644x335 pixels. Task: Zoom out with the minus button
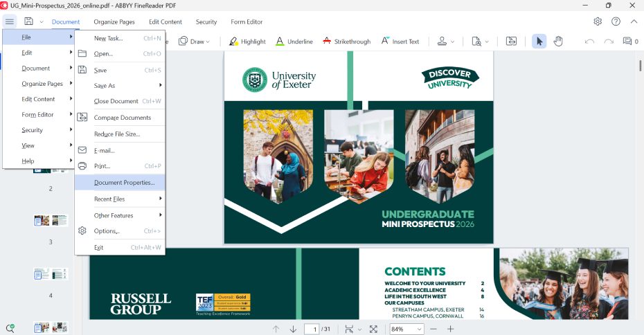pos(433,329)
